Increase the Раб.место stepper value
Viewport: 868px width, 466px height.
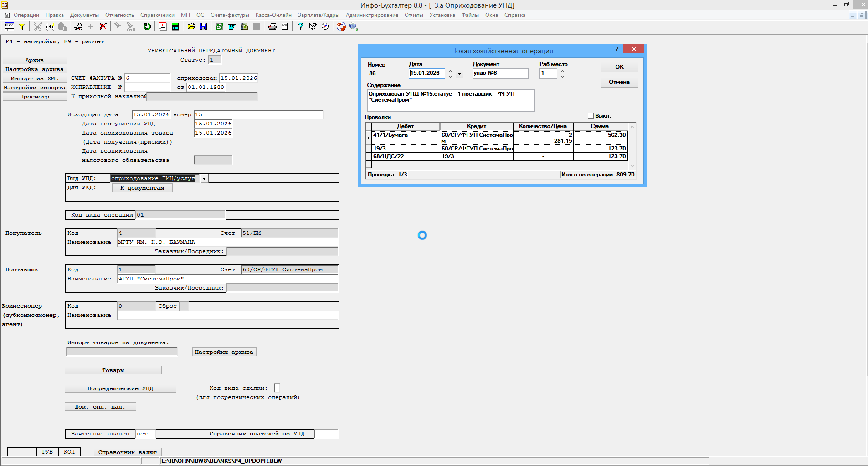click(x=562, y=71)
